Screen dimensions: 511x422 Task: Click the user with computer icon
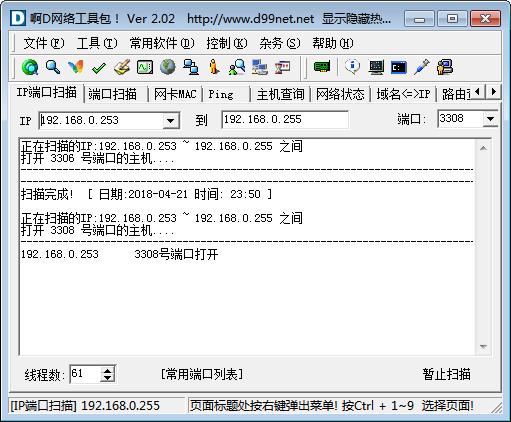coord(445,67)
